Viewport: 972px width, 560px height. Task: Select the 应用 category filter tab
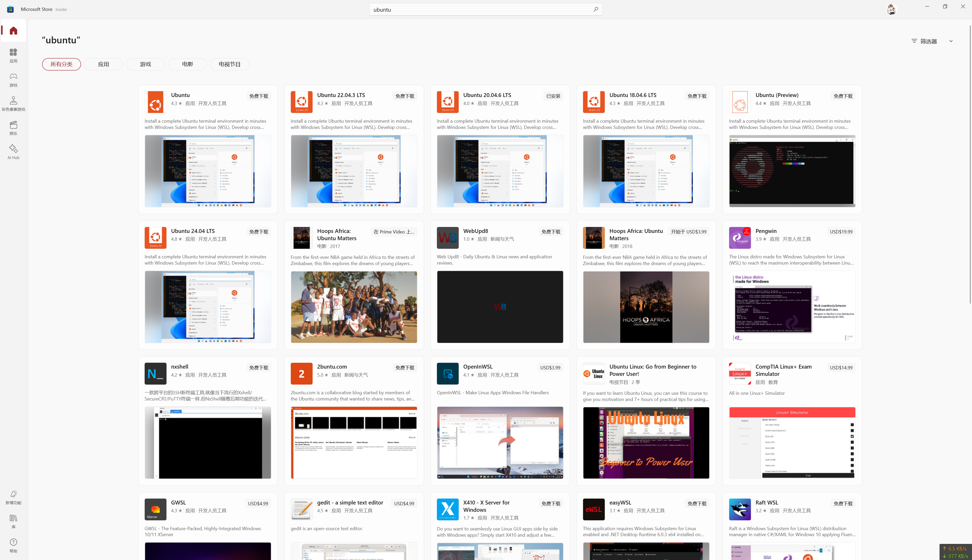tap(104, 64)
